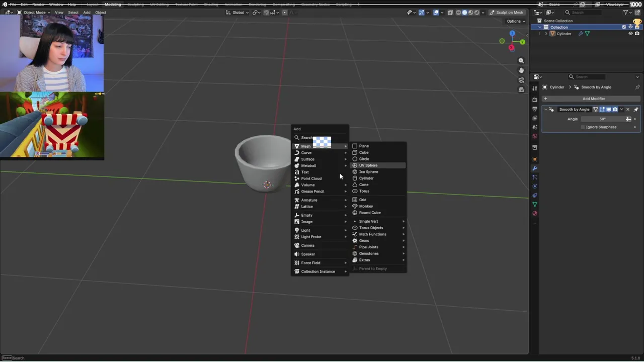The image size is (644, 362).
Task: Pick the Monkey mesh entry
Action: 378,206
